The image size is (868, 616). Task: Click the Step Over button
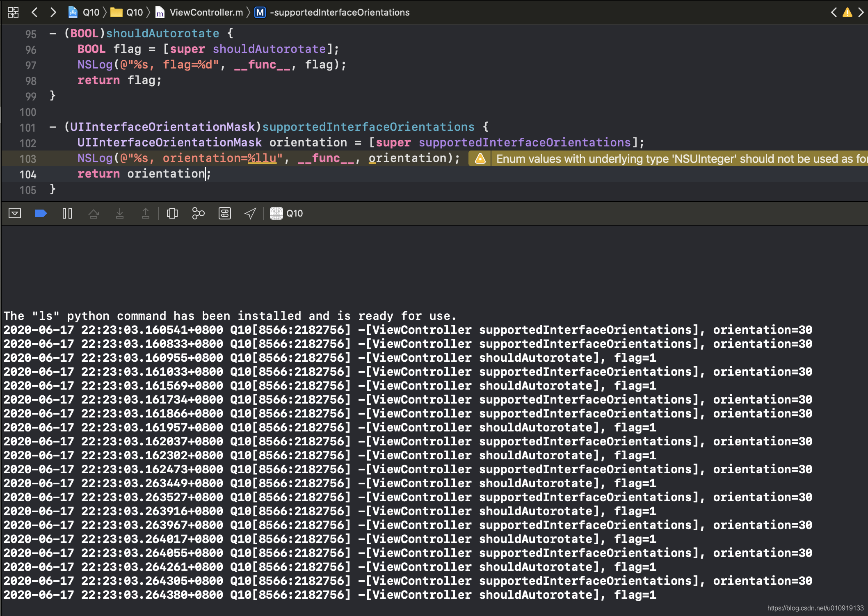coord(94,213)
